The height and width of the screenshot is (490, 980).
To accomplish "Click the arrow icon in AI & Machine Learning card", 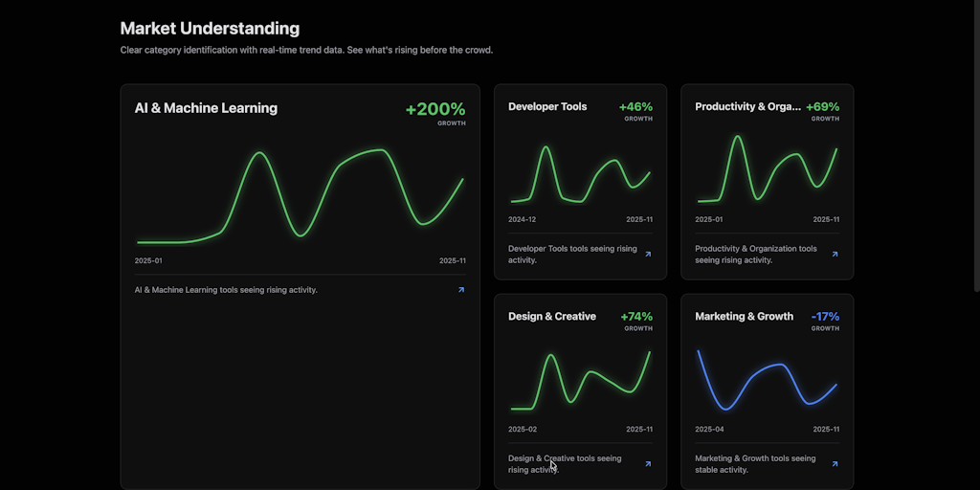I will 461,290.
